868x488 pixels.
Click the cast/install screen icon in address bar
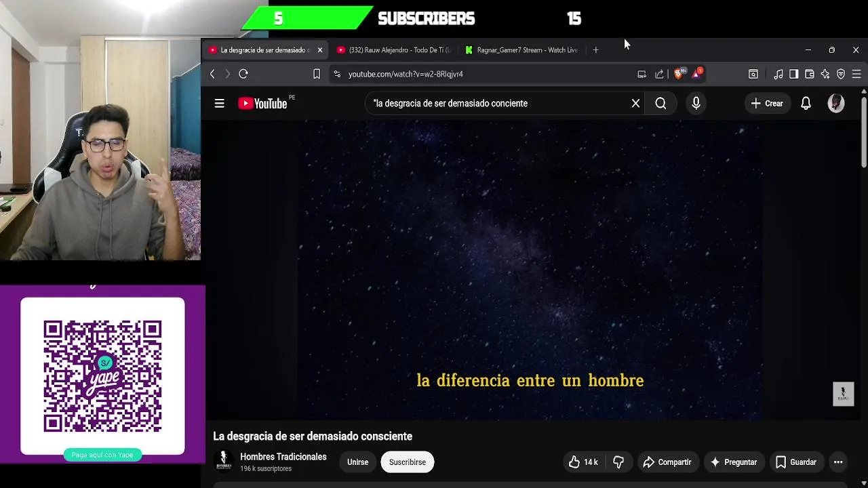point(642,74)
